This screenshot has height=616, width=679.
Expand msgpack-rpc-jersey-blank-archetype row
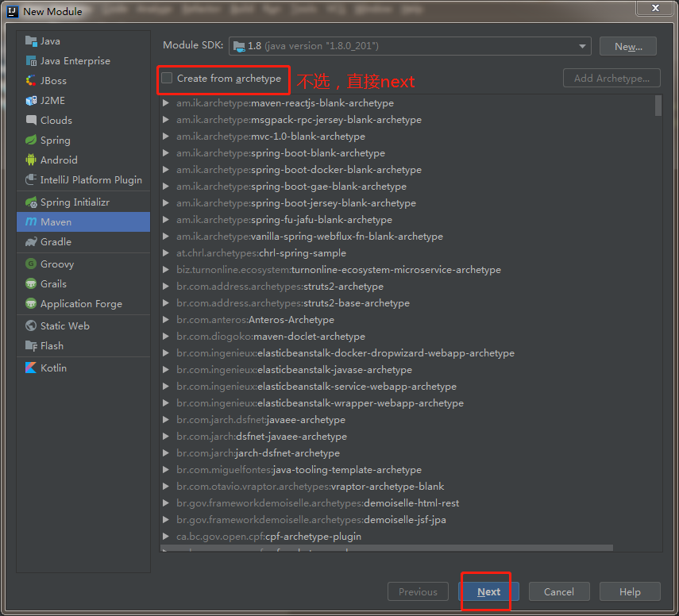coord(165,120)
